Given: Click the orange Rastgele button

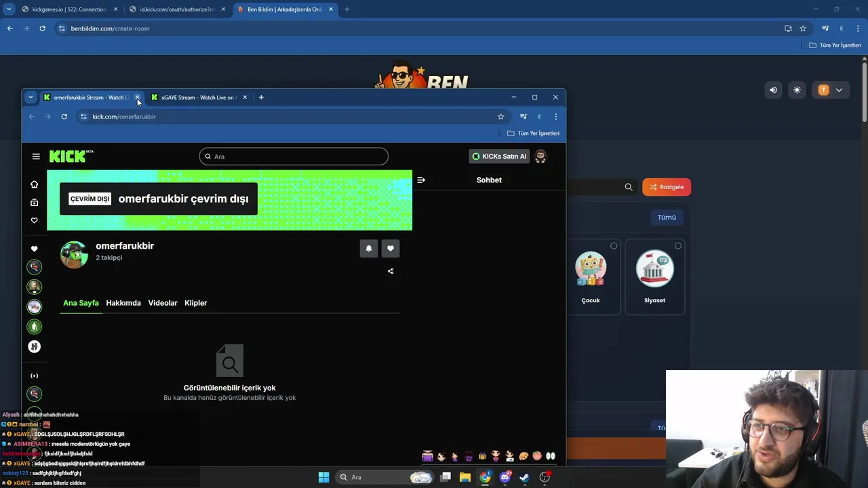Looking at the screenshot, I should point(667,187).
